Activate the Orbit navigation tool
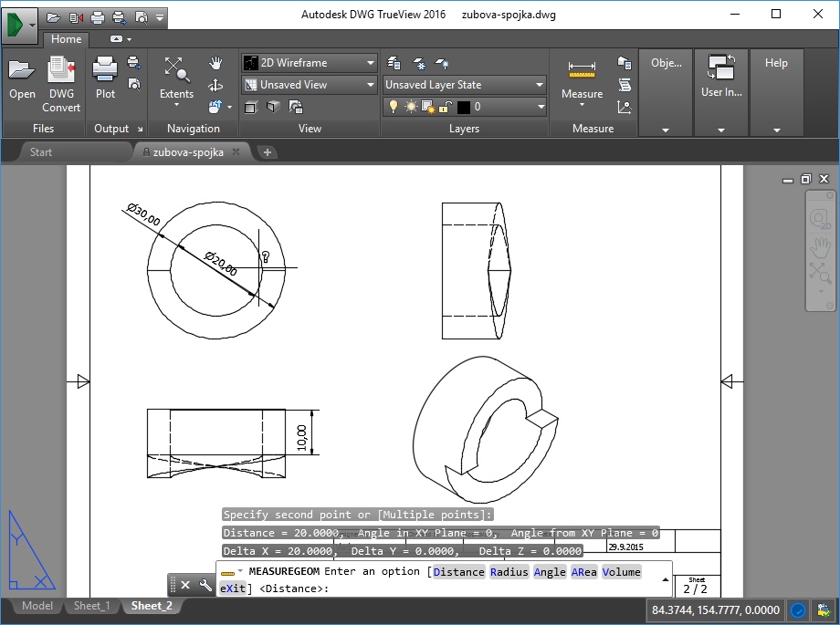This screenshot has width=840, height=625. (x=215, y=85)
